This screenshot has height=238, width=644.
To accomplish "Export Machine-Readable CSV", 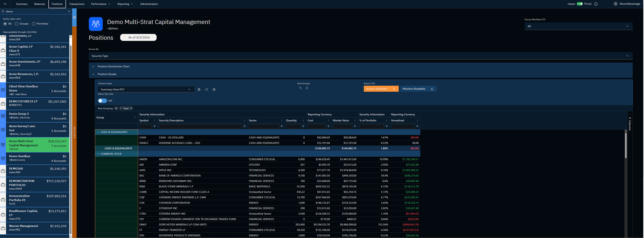I will tap(418, 89).
